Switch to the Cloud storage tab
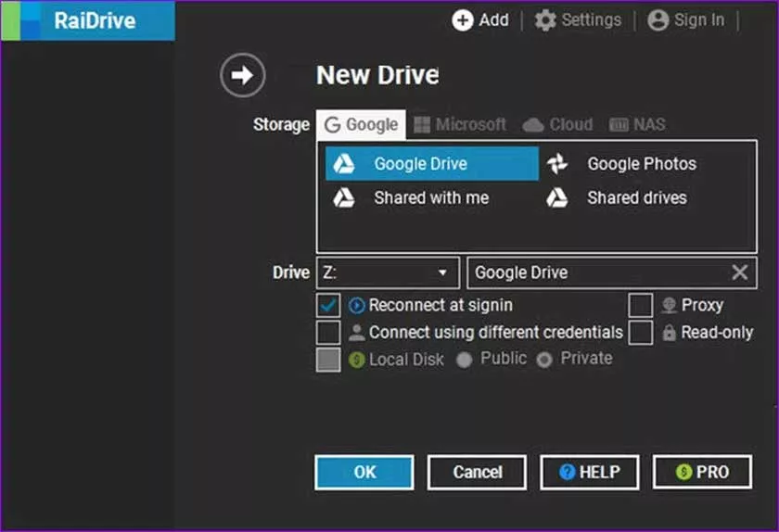 click(557, 125)
